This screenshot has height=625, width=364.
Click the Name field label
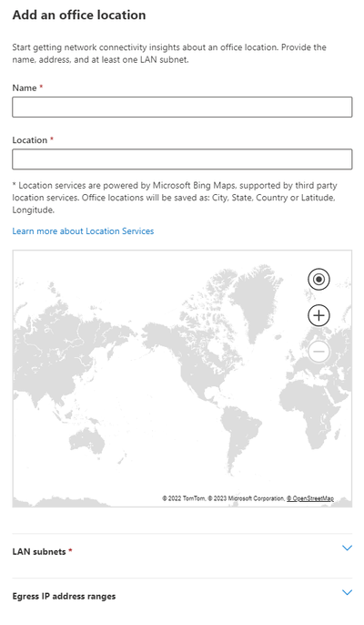[x=25, y=87]
